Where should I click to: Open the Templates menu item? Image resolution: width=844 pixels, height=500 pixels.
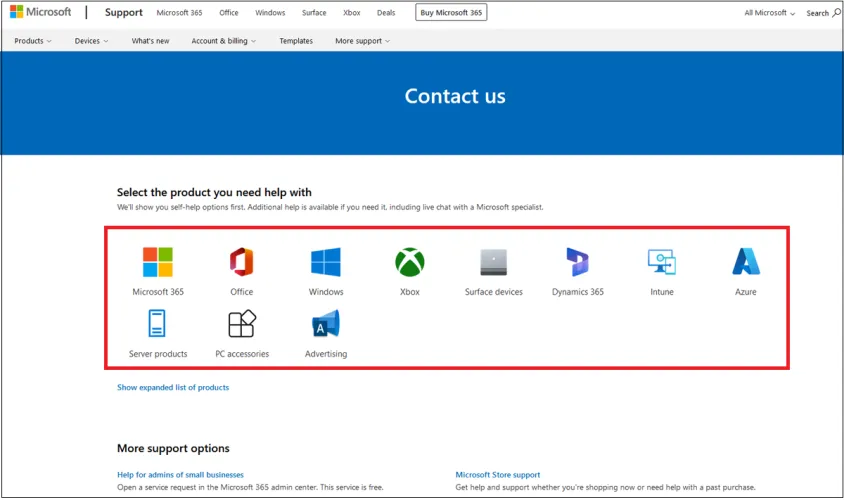296,41
